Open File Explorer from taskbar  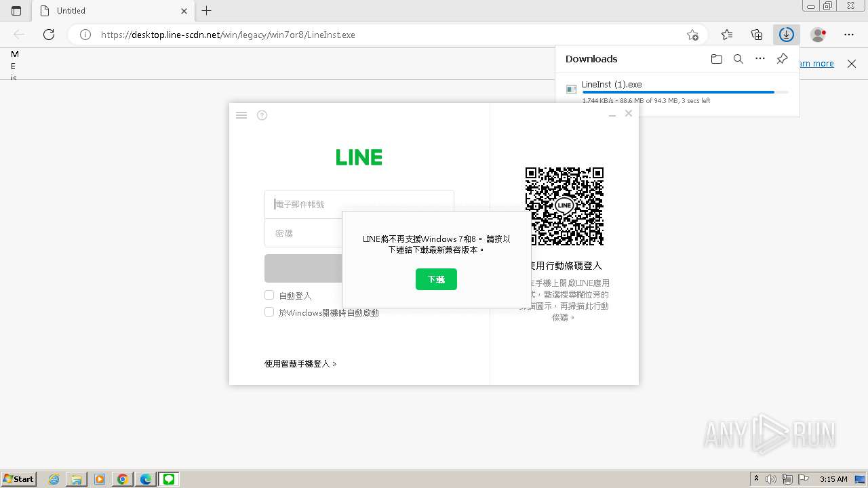tap(77, 479)
